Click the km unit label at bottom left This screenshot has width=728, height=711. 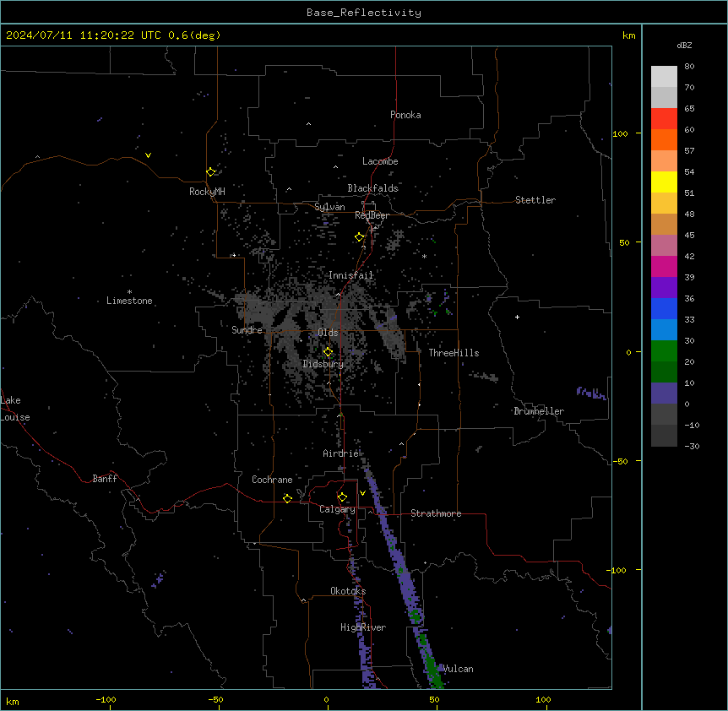point(12,702)
